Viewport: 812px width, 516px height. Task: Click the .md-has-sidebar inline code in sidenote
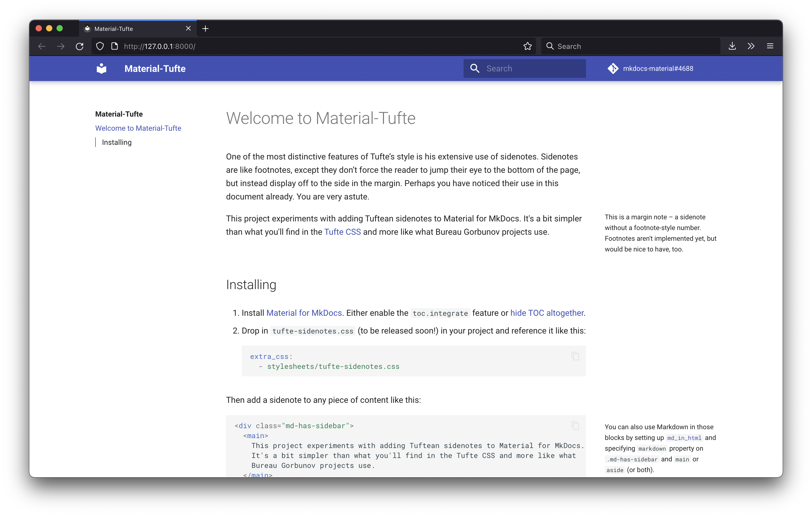(x=632, y=459)
